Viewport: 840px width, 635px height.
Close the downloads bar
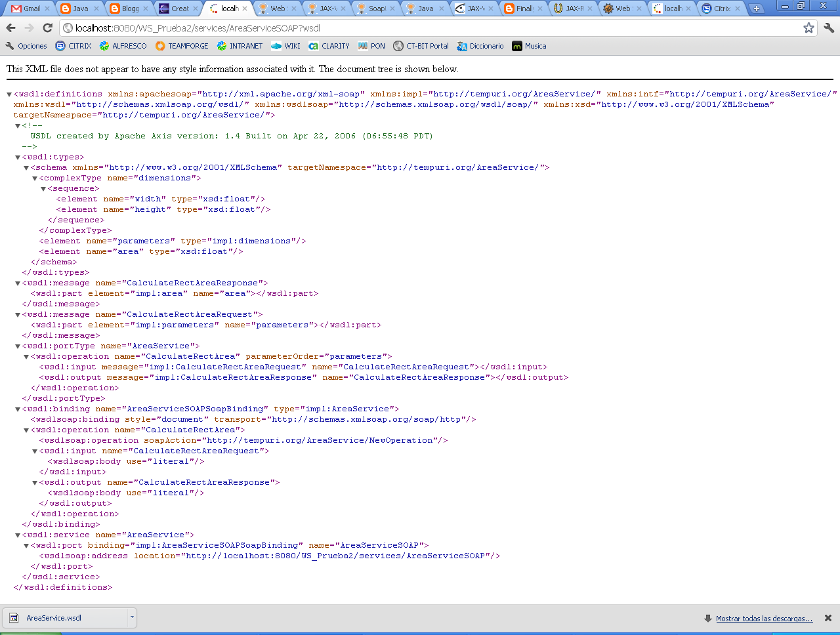[828, 618]
